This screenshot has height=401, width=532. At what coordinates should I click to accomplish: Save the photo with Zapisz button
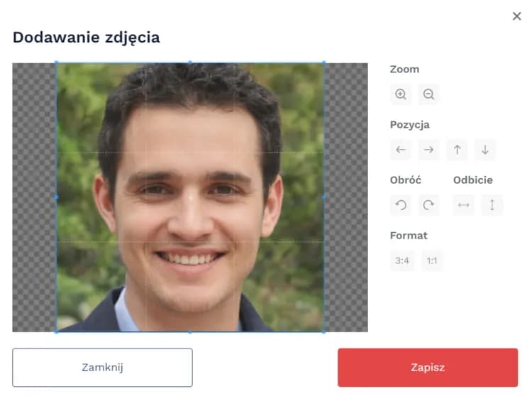coord(428,368)
